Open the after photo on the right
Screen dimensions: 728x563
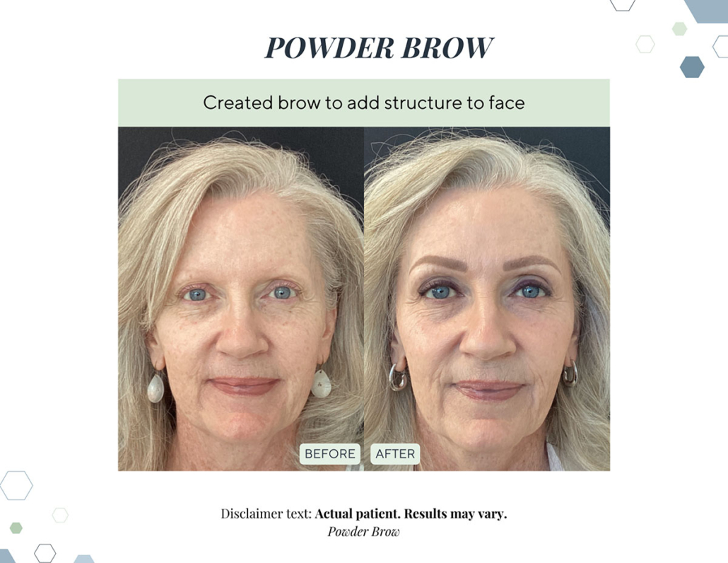(x=487, y=298)
